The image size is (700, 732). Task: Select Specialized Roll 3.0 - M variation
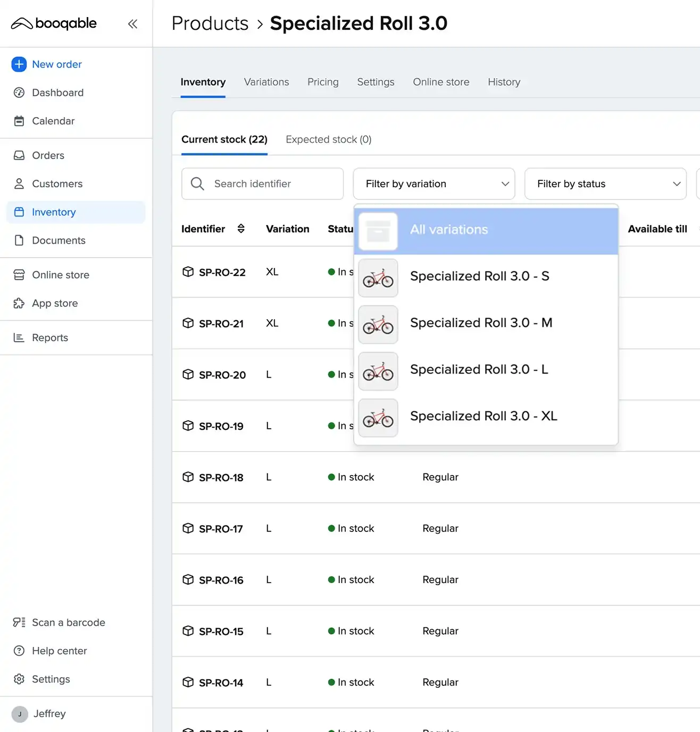coord(481,323)
